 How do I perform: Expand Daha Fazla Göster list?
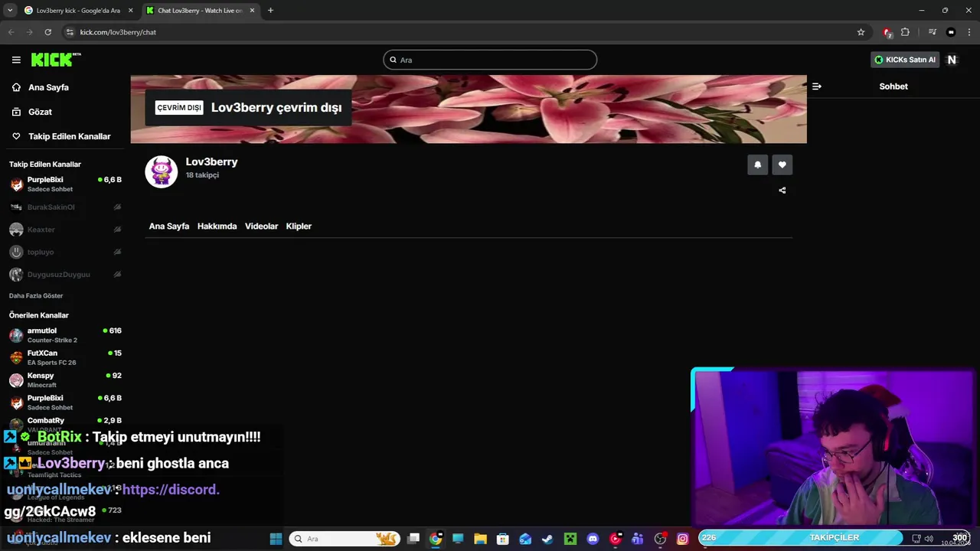[36, 295]
